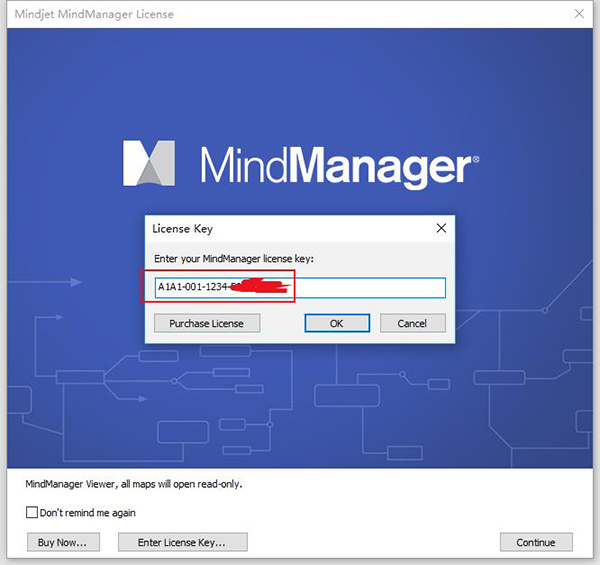Click the read-only Viewer notice text

pos(134,484)
